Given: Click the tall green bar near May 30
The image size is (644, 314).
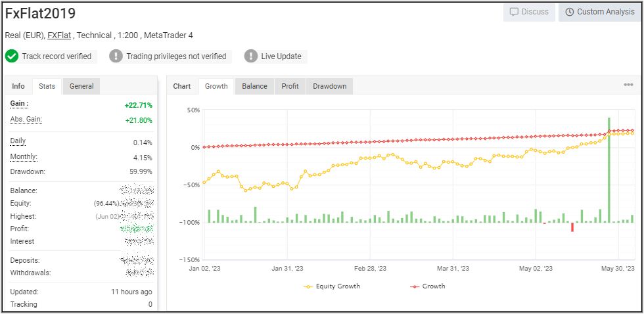Looking at the screenshot, I should (609, 169).
